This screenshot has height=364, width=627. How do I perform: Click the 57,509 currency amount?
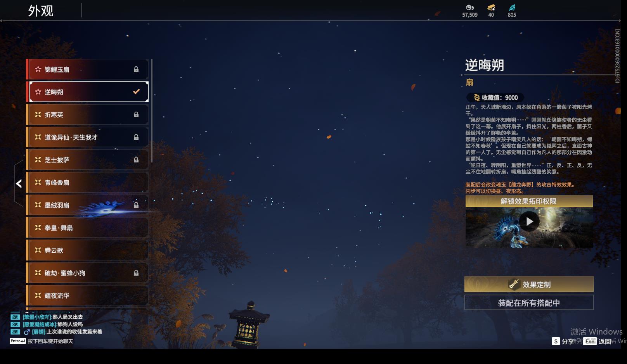tap(470, 15)
